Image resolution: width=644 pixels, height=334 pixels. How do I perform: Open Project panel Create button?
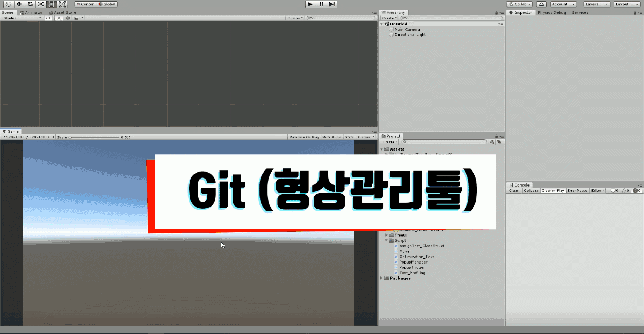[x=389, y=142]
